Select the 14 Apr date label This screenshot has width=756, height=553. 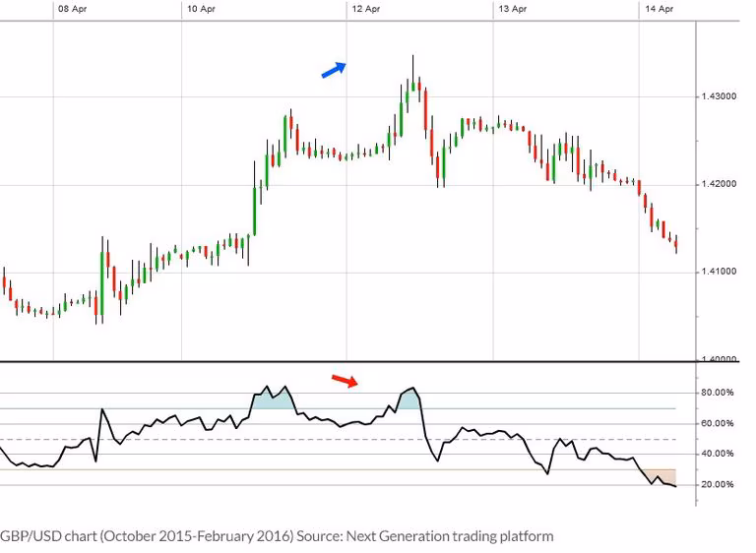(658, 8)
